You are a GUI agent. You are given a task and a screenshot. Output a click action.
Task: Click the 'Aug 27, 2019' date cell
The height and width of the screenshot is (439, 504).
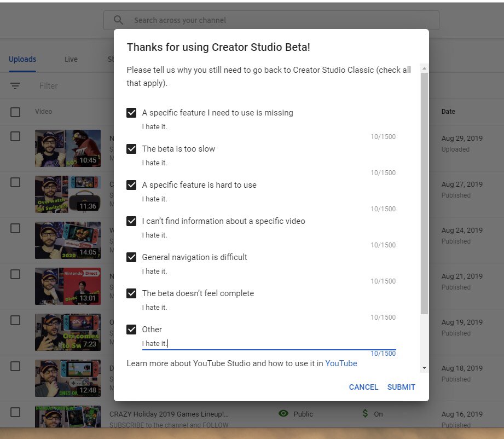click(462, 184)
